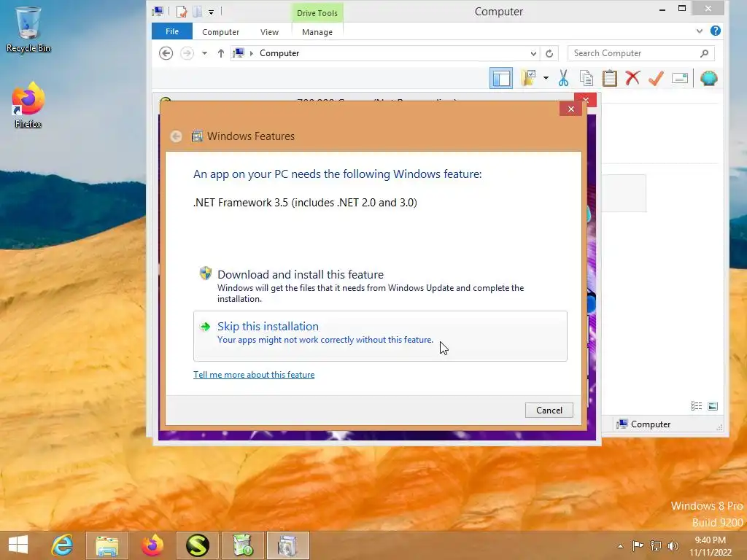Click the clipboard Paste icon
This screenshot has width=747, height=560.
point(609,78)
